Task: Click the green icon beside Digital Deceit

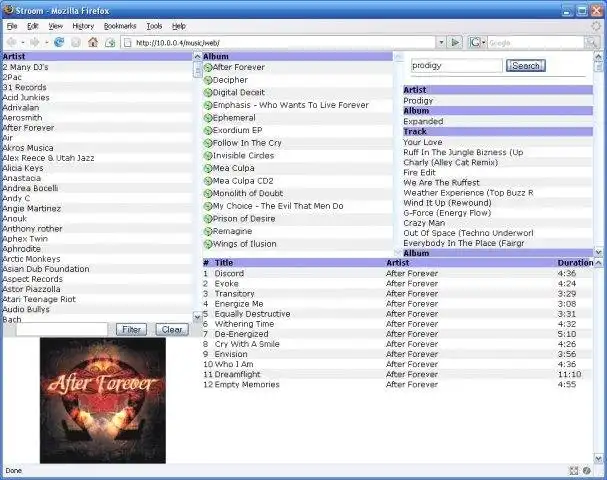Action: (x=208, y=93)
